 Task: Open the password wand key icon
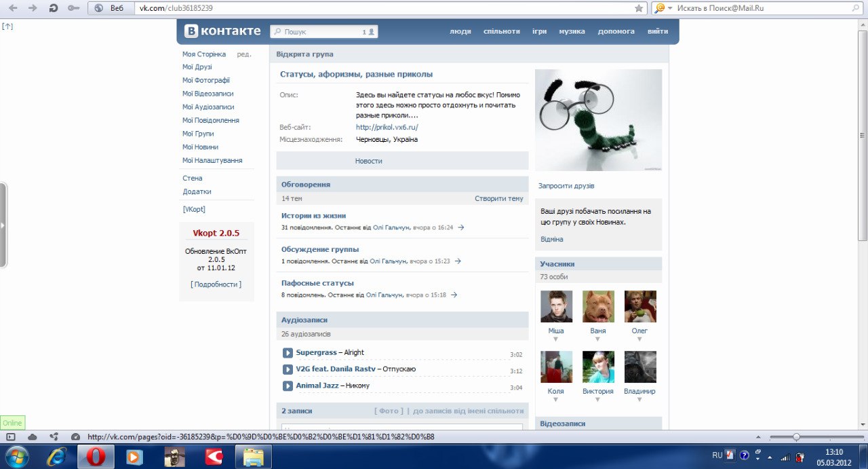pos(73,8)
